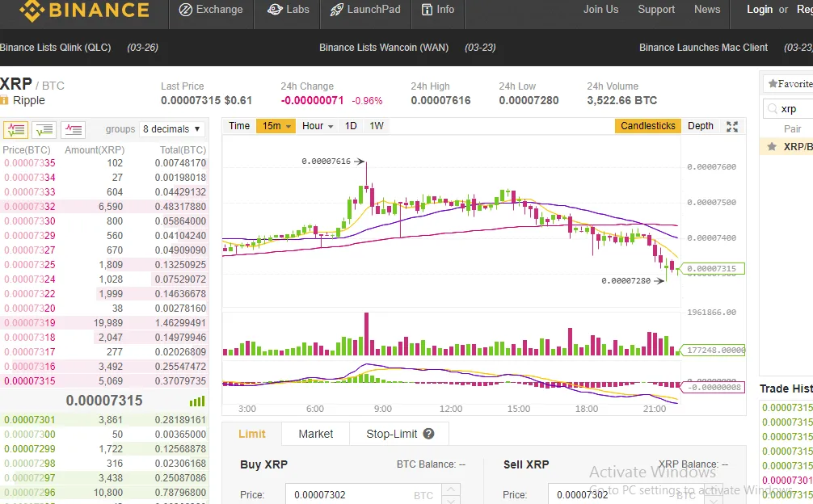Open the Support link
The height and width of the screenshot is (504, 813).
point(656,10)
